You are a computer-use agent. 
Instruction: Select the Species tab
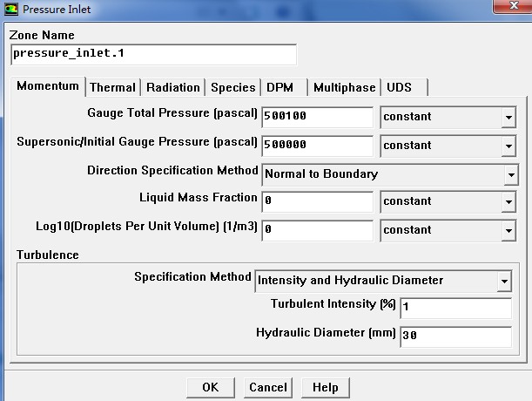click(233, 87)
